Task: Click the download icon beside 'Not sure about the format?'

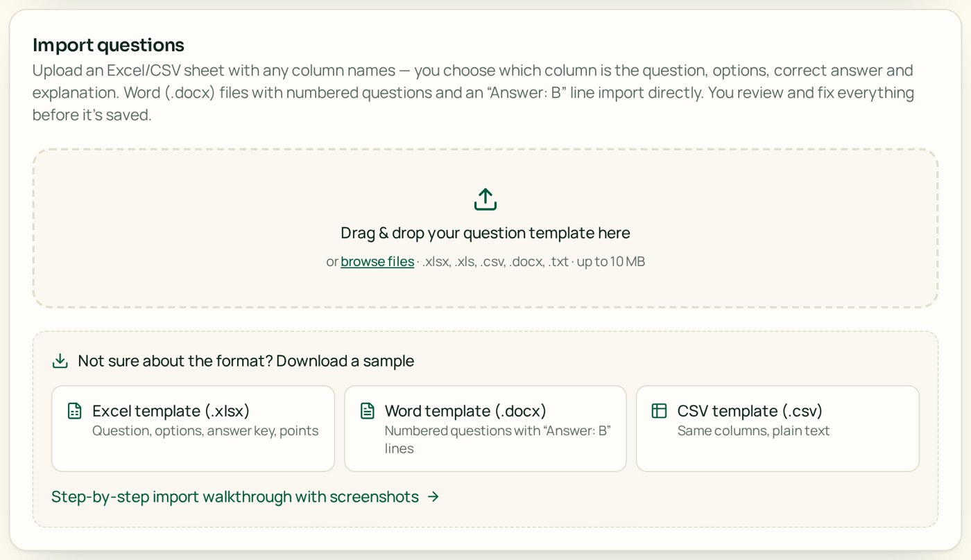Action: (60, 361)
